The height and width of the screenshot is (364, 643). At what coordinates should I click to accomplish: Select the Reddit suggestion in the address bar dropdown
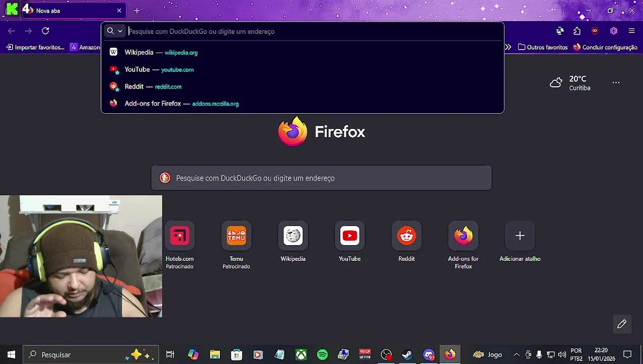[302, 86]
